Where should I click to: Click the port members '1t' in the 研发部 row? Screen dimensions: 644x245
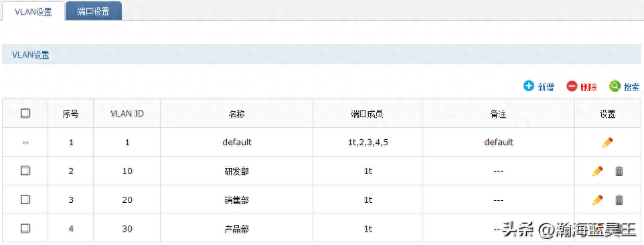coord(368,171)
